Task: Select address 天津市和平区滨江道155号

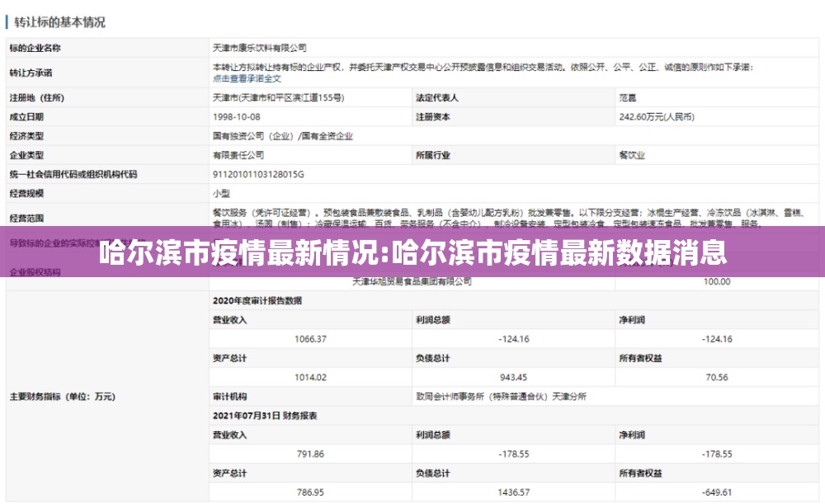Action: click(x=278, y=97)
